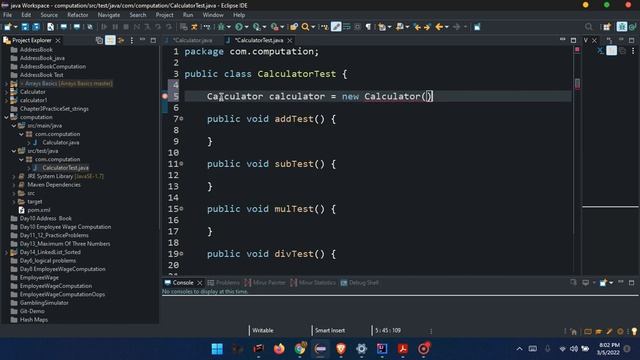Open dropdown arrow beside Debug icon
Viewport: 640px width, 360px height.
click(x=229, y=27)
